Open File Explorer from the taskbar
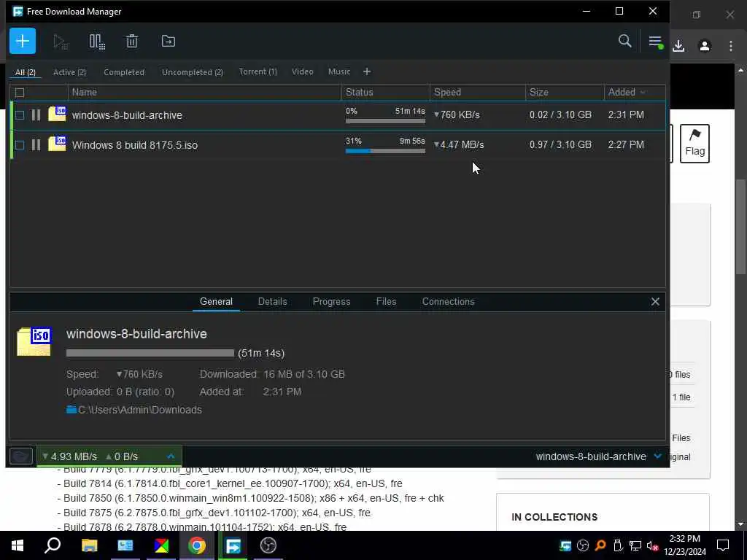The height and width of the screenshot is (560, 747). [x=89, y=545]
